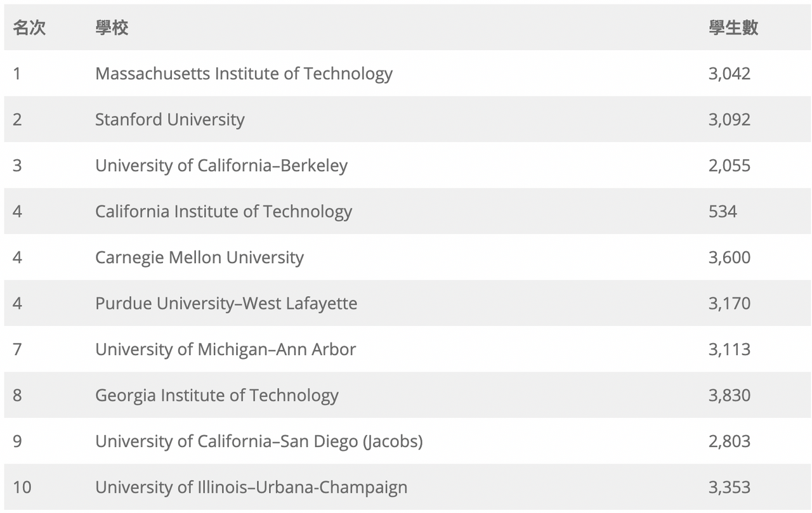The image size is (812, 513).
Task: Click the 學校 column header
Action: [x=112, y=27]
